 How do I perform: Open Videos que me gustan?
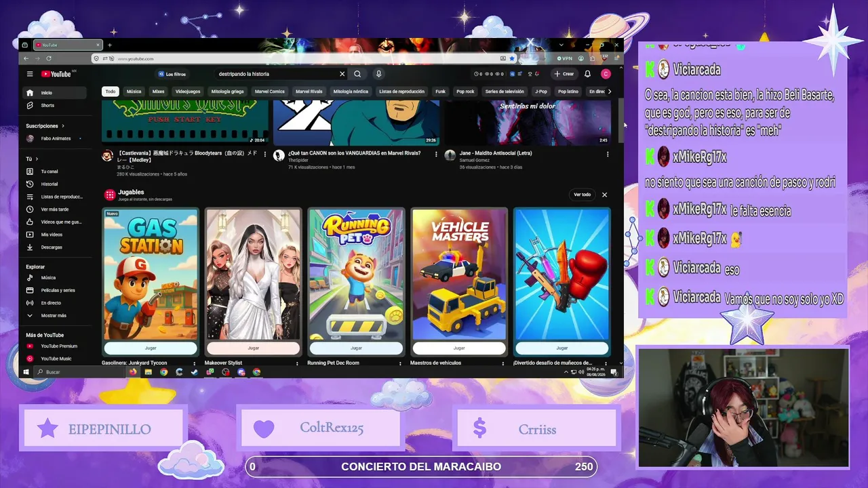[x=54, y=222]
